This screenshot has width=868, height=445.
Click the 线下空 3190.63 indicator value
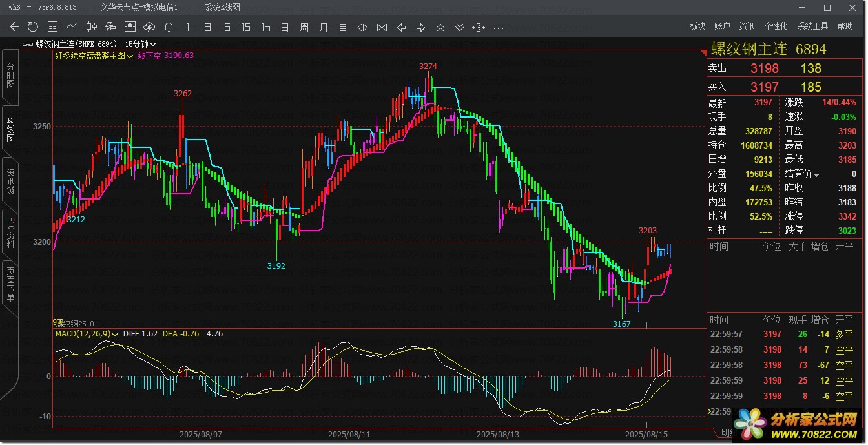pos(166,56)
